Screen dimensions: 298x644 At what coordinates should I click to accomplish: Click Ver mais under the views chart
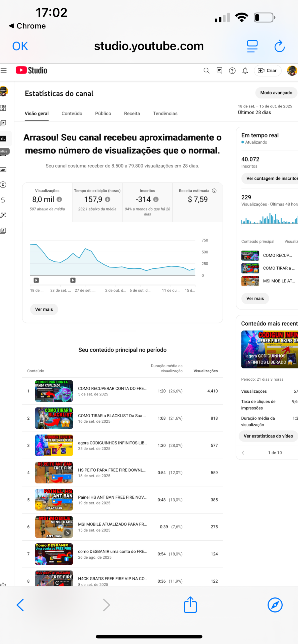point(44,309)
